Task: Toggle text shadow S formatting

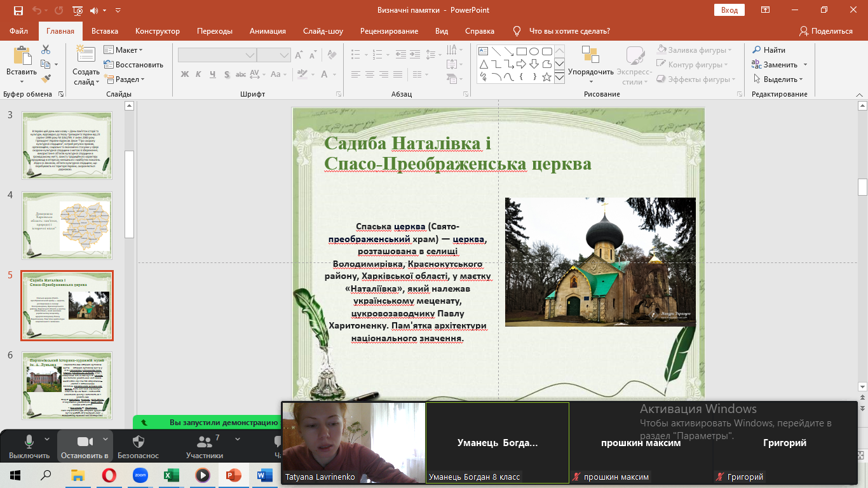Action: (x=227, y=74)
